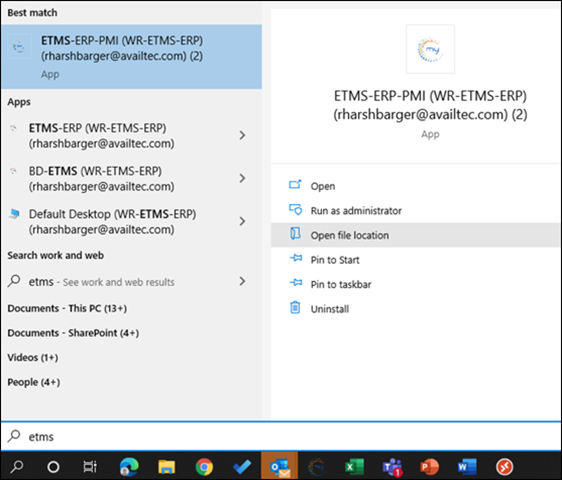This screenshot has width=562, height=480.
Task: Show Documents - This PC (13+) results
Action: click(x=67, y=308)
